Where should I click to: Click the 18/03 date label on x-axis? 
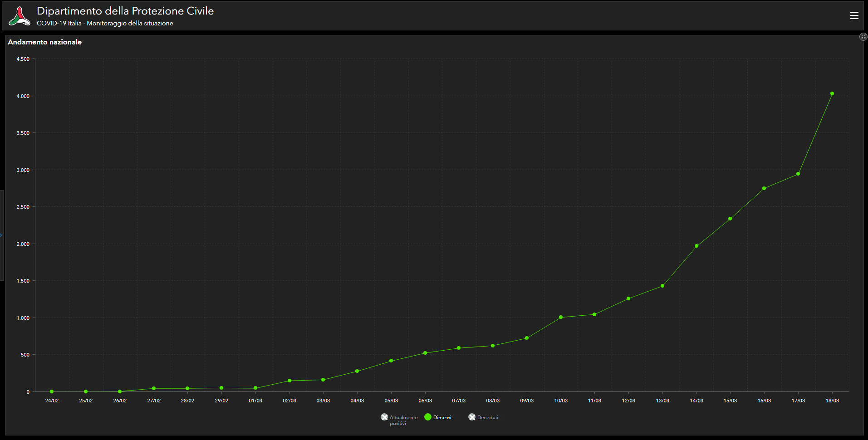pyautogui.click(x=832, y=401)
